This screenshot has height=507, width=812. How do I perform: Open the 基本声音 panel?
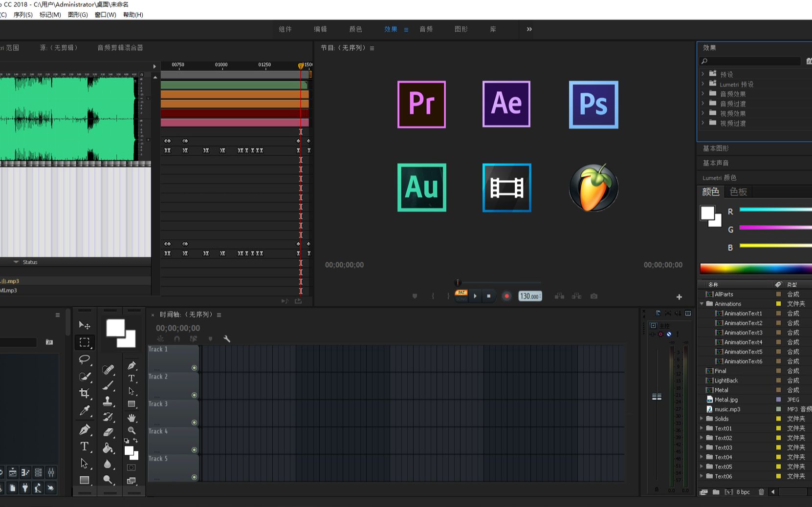[716, 163]
